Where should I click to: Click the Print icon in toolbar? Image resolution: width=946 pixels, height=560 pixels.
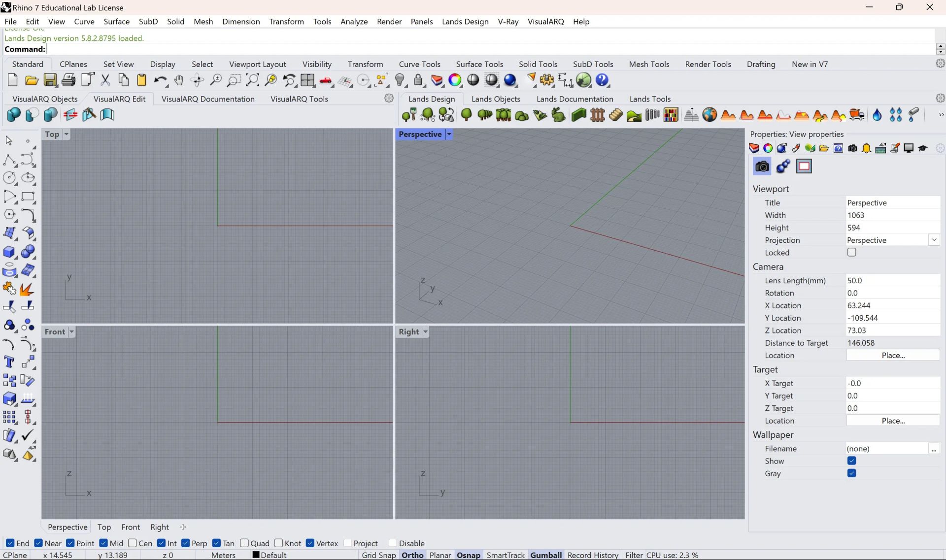[x=68, y=80]
